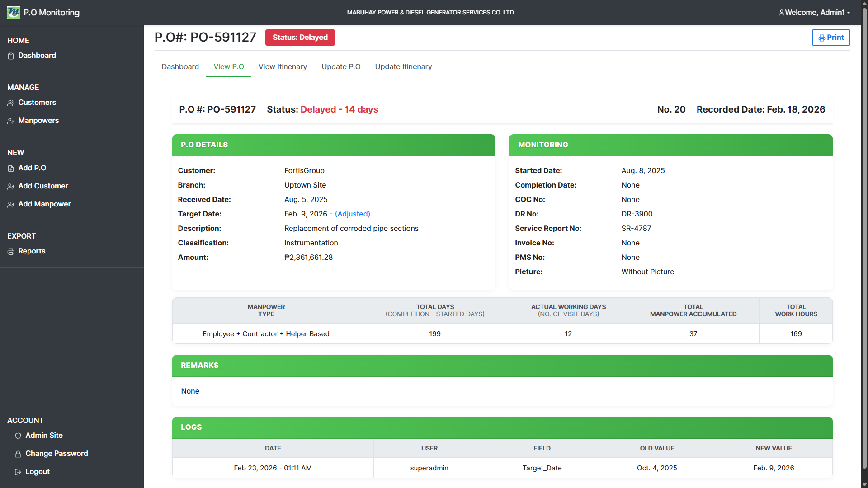The height and width of the screenshot is (488, 868).
Task: Click the Customers people icon
Action: coord(11,103)
